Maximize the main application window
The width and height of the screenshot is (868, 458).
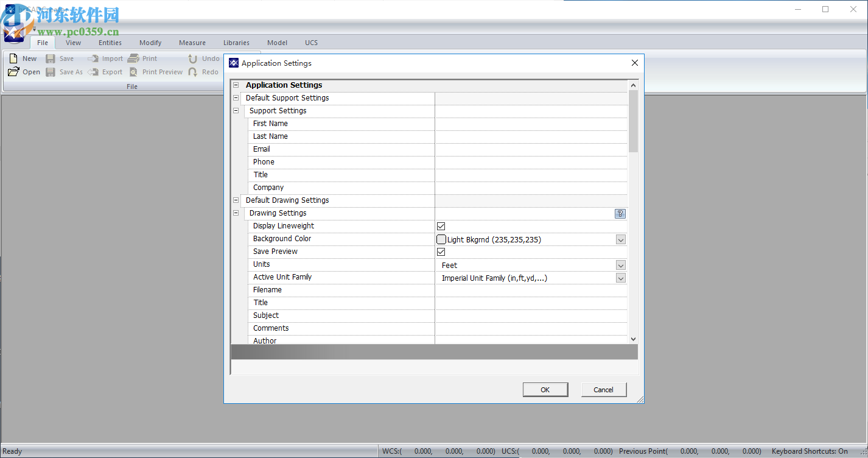pyautogui.click(x=825, y=9)
